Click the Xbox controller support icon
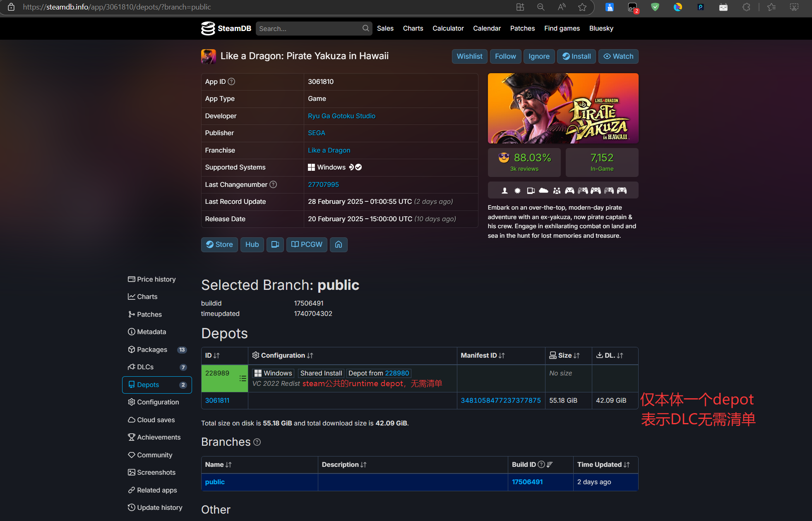Image resolution: width=812 pixels, height=521 pixels. (x=570, y=191)
